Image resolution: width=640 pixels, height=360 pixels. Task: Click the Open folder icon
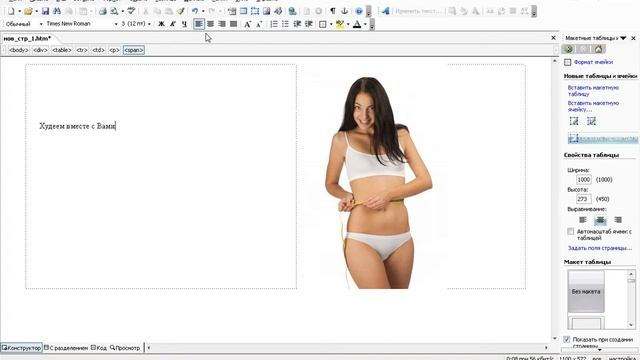coord(28,11)
